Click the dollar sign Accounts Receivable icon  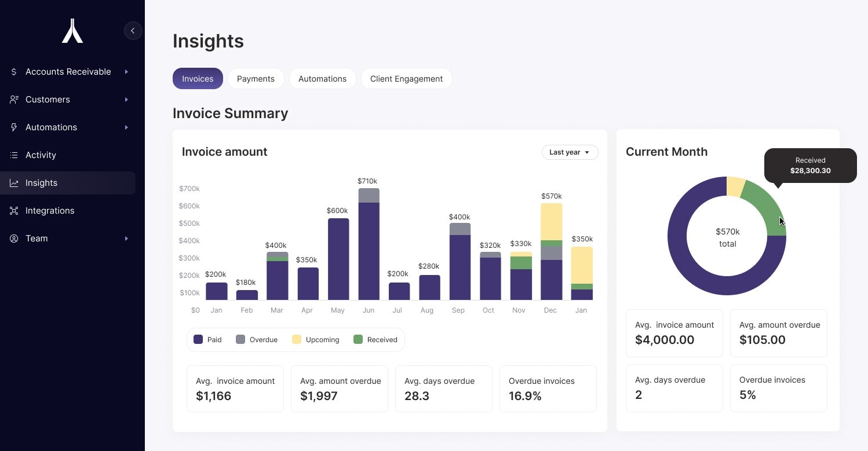(14, 72)
